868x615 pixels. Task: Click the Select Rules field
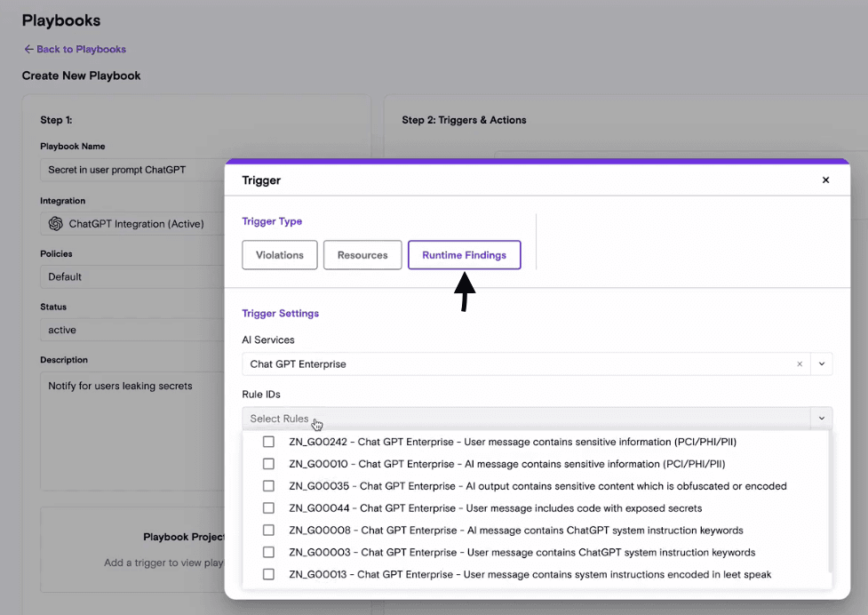click(527, 419)
